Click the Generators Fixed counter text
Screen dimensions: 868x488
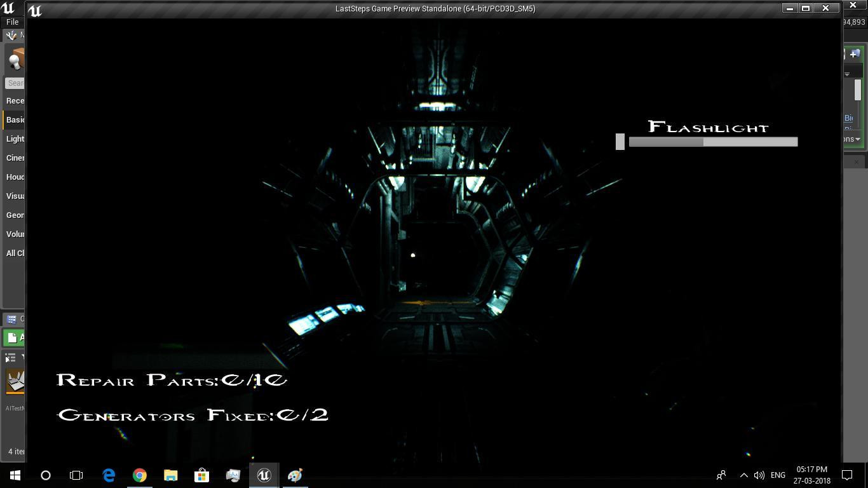pos(193,415)
